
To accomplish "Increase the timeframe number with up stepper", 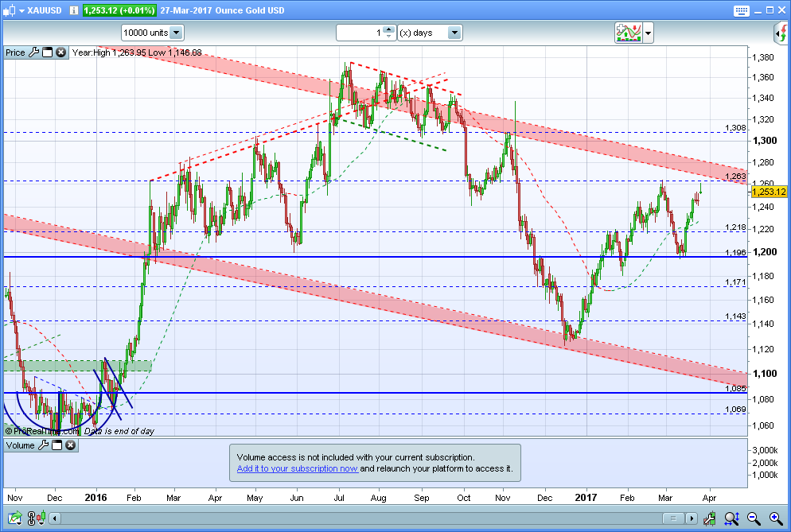I will click(388, 29).
